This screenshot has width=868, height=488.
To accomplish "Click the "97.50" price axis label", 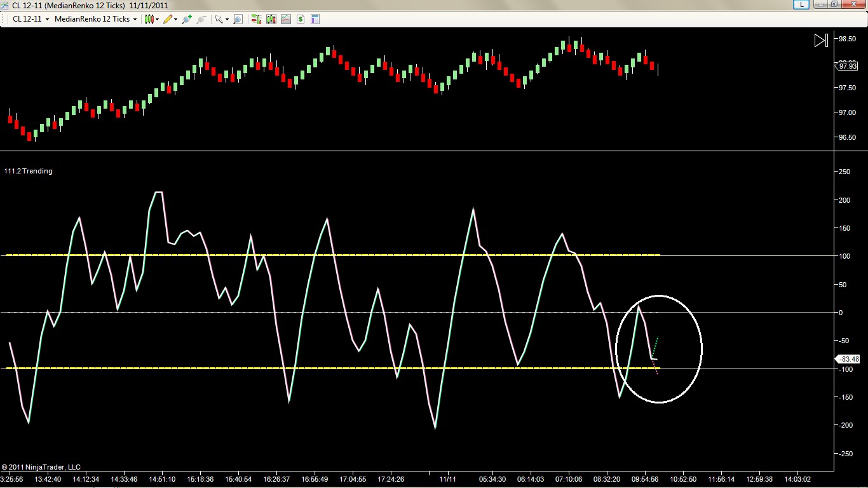I will (846, 88).
